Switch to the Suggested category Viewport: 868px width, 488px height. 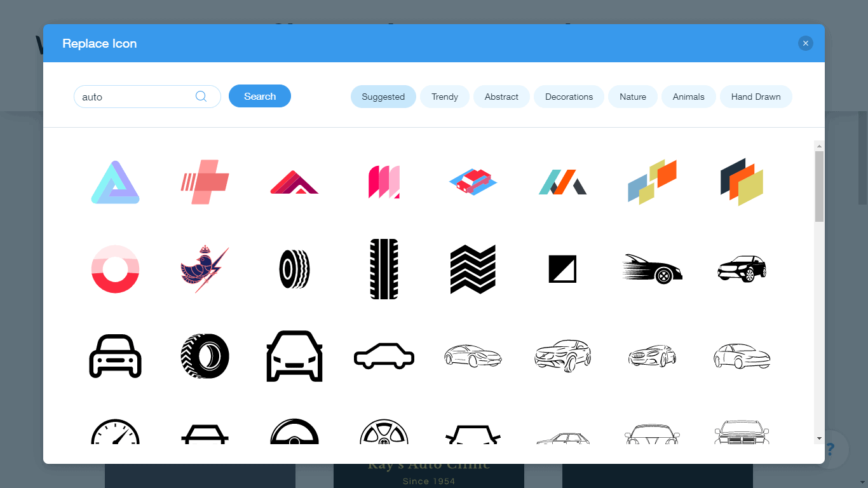point(383,97)
